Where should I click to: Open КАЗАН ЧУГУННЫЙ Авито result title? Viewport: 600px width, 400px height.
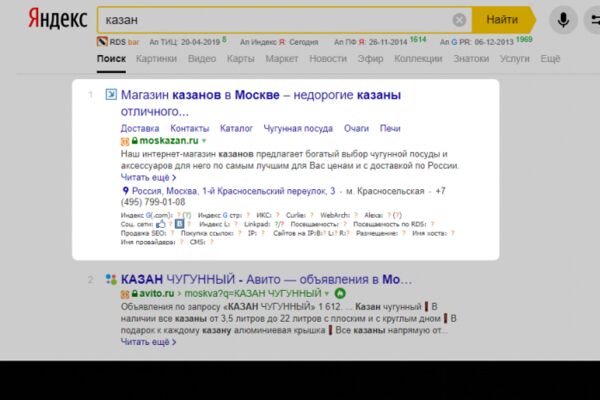click(x=266, y=279)
